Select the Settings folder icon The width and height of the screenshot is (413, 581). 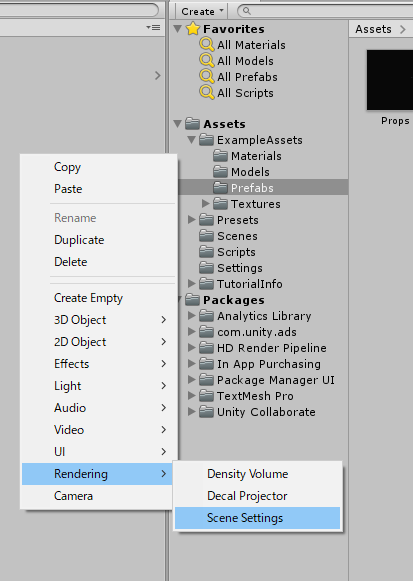tap(206, 267)
